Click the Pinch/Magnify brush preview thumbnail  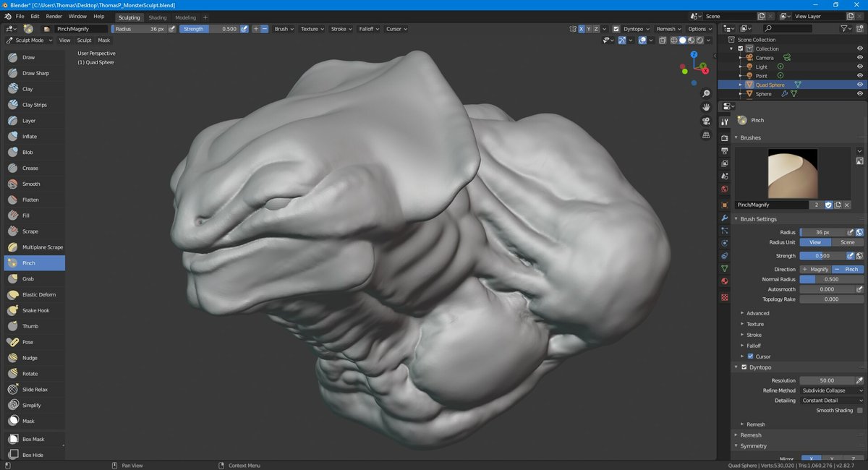[793, 174]
